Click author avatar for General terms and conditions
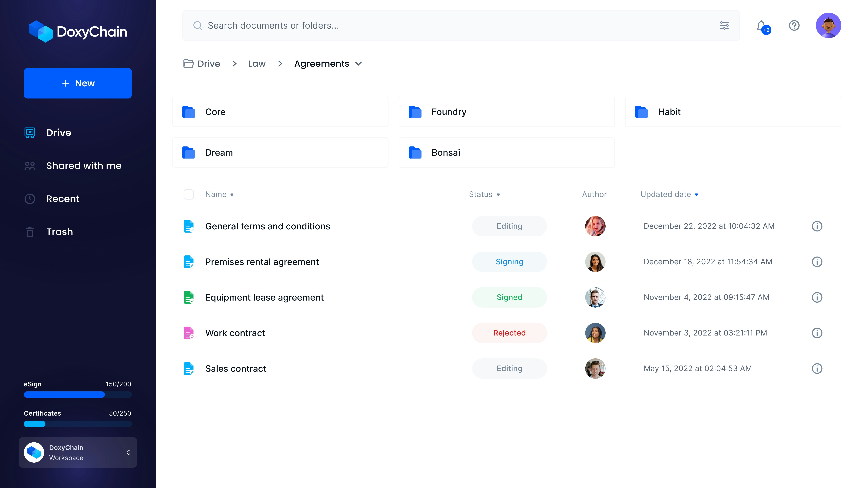Screen dimensions: 868x488 [x=595, y=226]
